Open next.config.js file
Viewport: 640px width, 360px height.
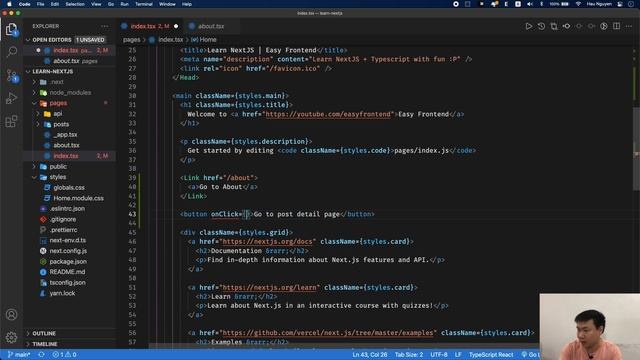[69, 251]
